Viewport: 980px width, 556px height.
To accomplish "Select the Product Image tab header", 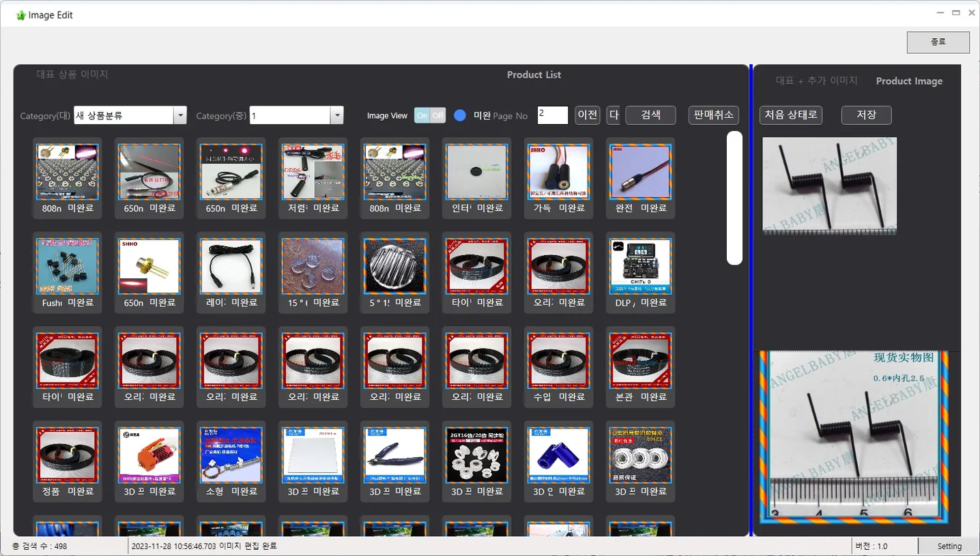I will coord(909,81).
